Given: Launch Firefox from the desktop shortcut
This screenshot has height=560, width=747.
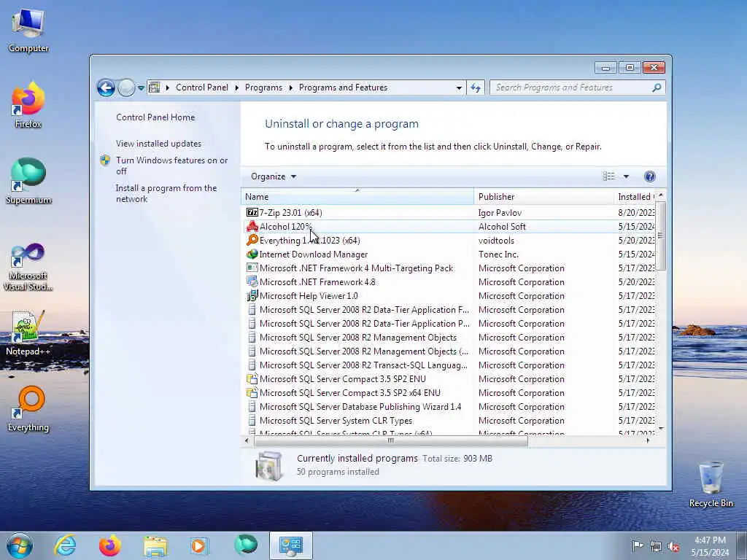Looking at the screenshot, I should (x=28, y=105).
